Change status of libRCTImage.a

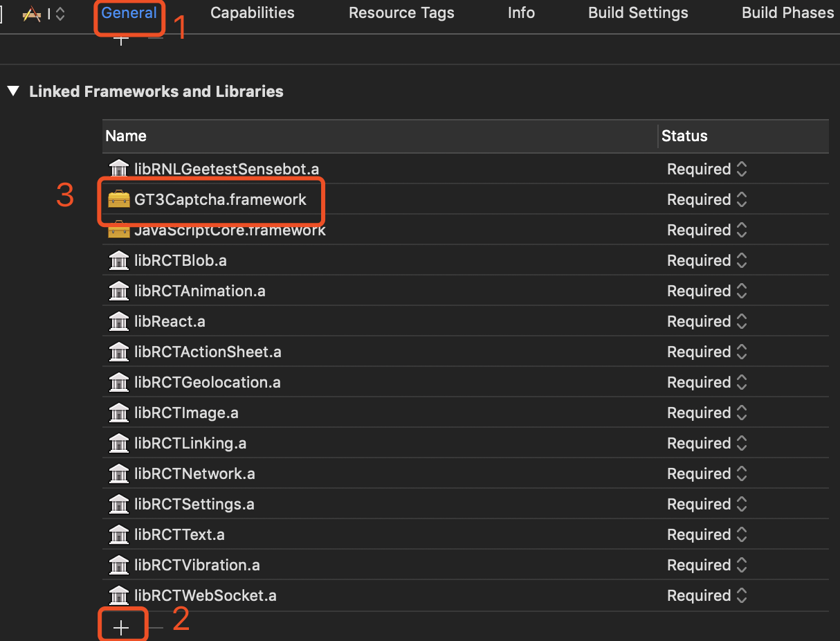(x=707, y=413)
